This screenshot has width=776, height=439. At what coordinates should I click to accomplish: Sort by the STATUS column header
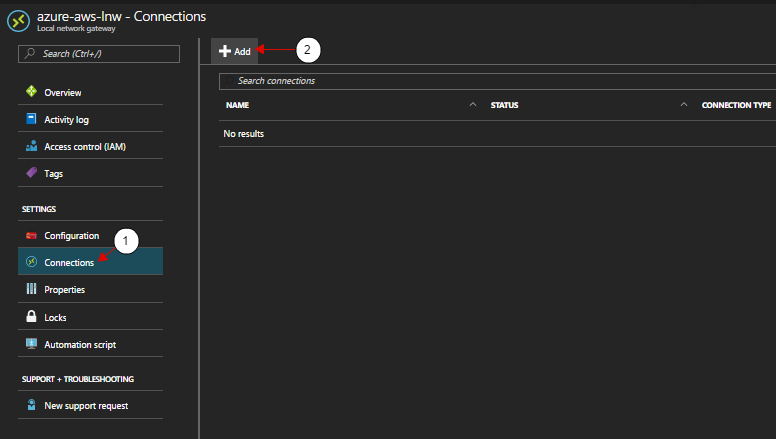click(x=504, y=105)
